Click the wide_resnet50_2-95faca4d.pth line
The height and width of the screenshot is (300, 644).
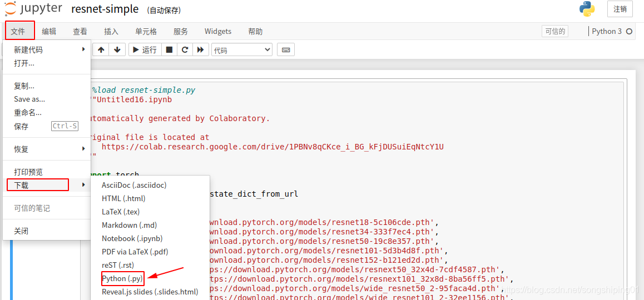tap(356, 289)
